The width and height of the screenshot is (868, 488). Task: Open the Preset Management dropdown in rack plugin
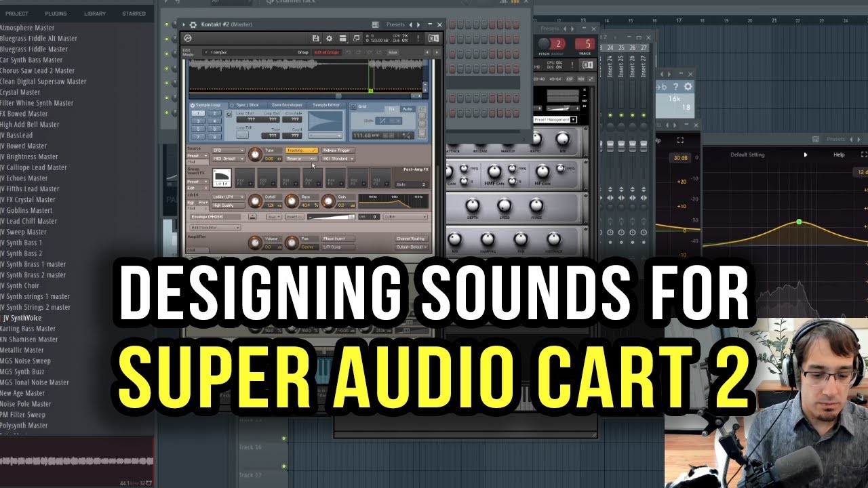coord(555,120)
